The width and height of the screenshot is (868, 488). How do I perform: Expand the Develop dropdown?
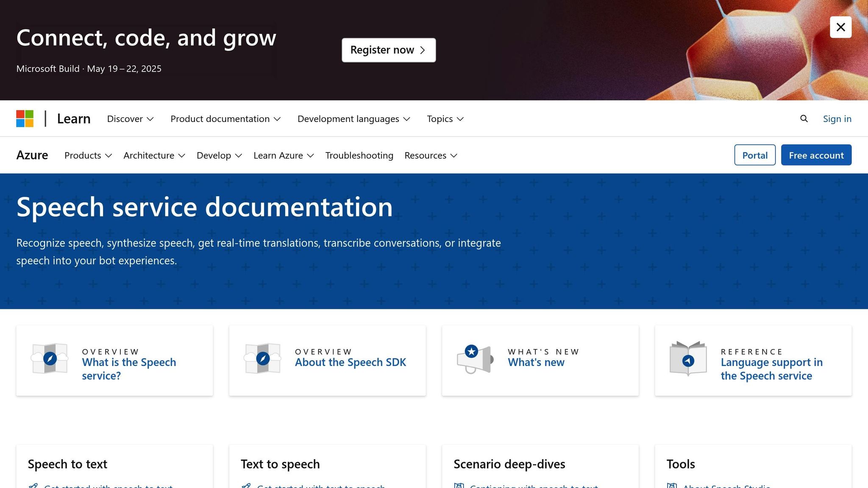click(219, 155)
